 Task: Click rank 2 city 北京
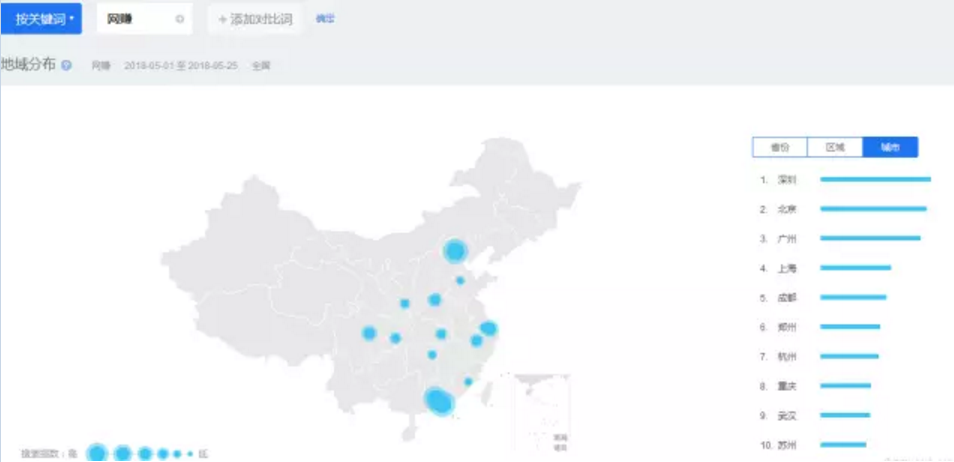pyautogui.click(x=787, y=209)
